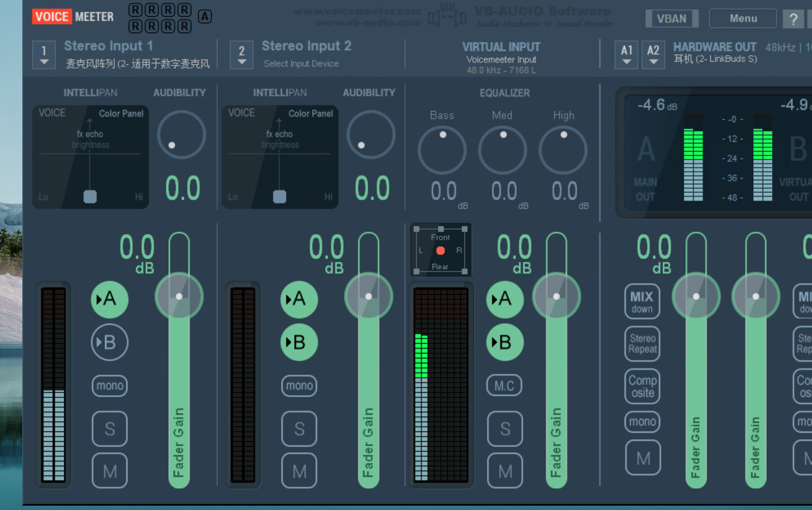The height and width of the screenshot is (510, 812).
Task: Click the Stereo Input 1 0.0 dB gain readout
Action: pyautogui.click(x=137, y=253)
